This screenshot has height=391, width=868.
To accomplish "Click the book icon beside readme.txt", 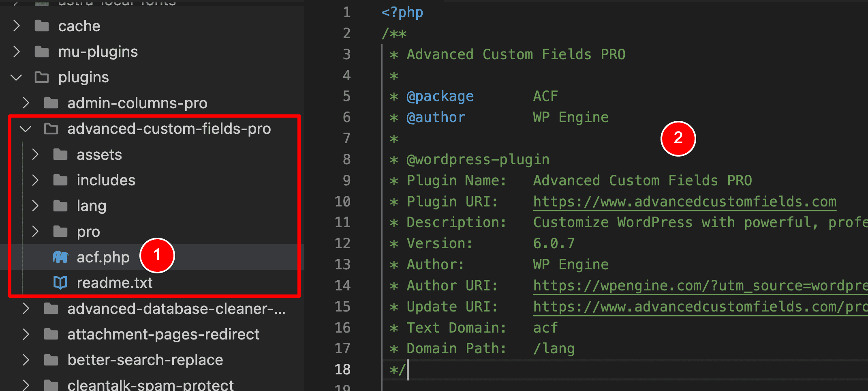I will (60, 283).
